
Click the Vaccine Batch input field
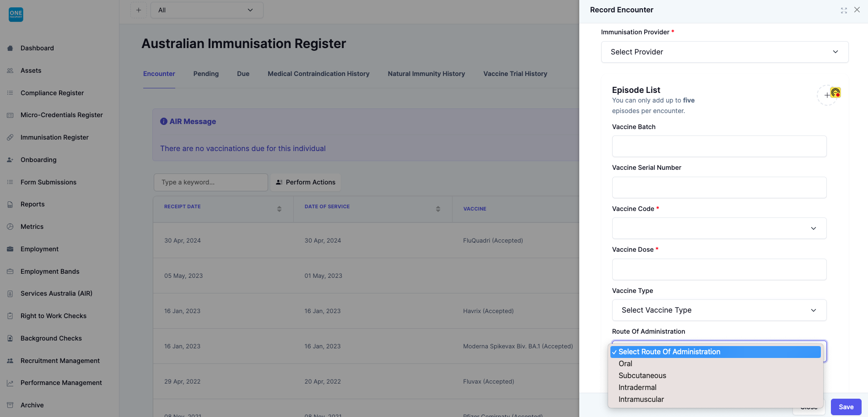(719, 146)
